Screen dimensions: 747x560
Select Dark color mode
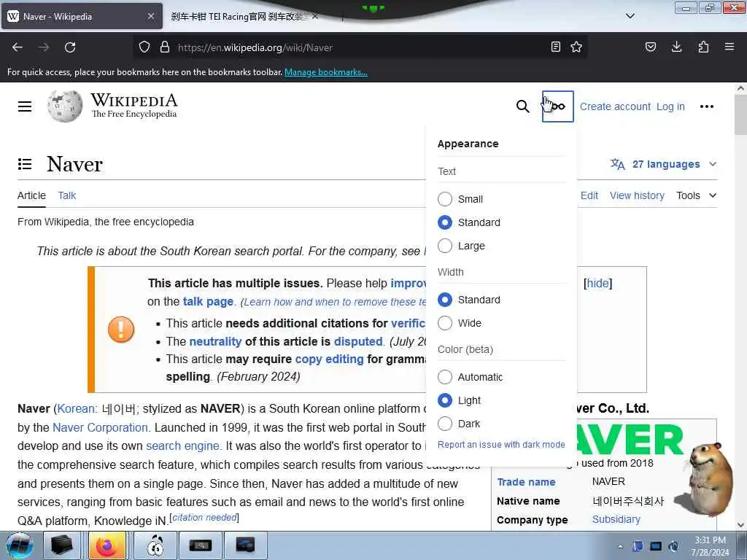point(445,424)
